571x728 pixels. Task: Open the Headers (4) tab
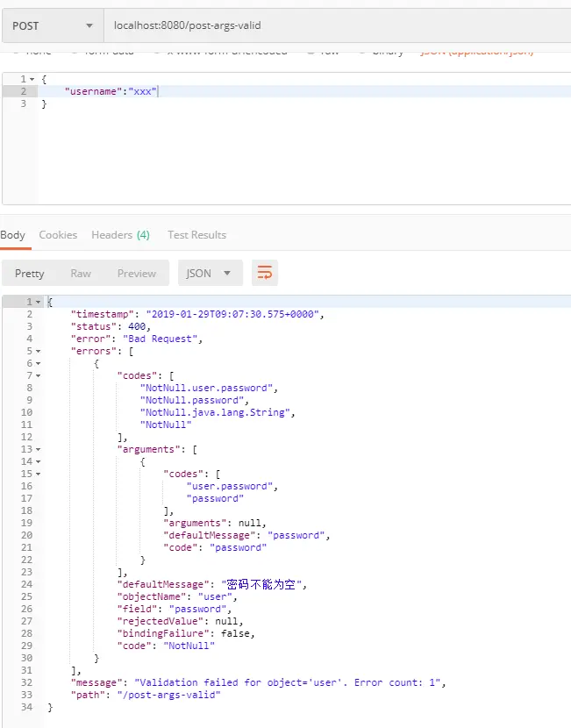[x=120, y=235]
